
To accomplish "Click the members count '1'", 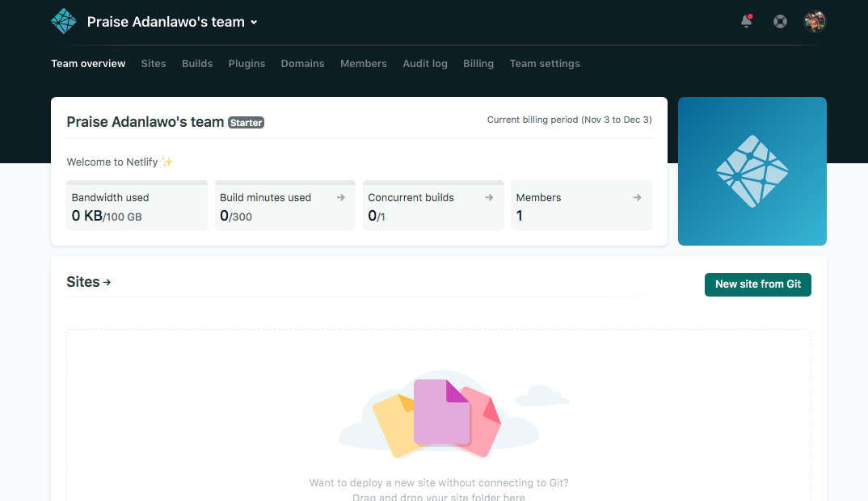I will (x=519, y=216).
